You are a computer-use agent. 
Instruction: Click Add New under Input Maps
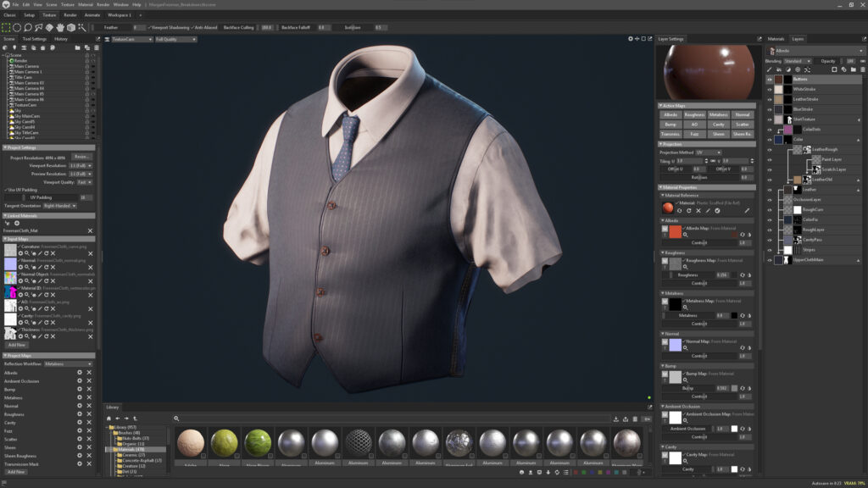16,345
